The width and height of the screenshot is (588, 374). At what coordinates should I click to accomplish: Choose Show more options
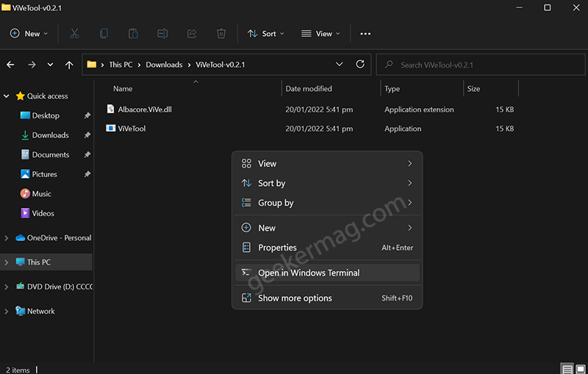[327, 298]
